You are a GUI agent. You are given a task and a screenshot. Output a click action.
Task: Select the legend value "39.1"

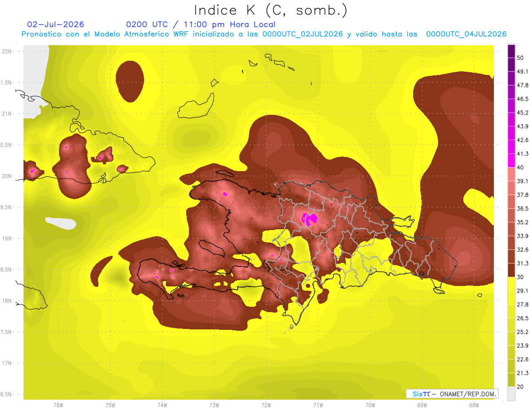[523, 181]
